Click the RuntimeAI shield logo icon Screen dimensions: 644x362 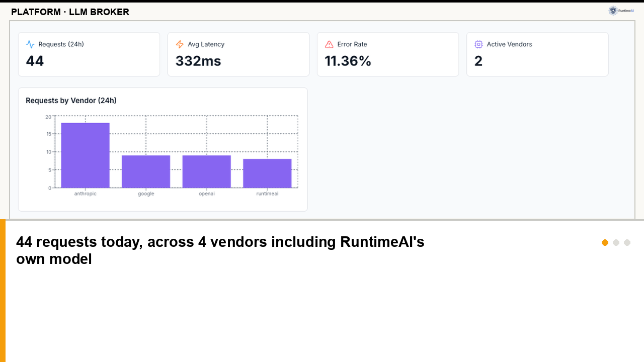(x=613, y=11)
